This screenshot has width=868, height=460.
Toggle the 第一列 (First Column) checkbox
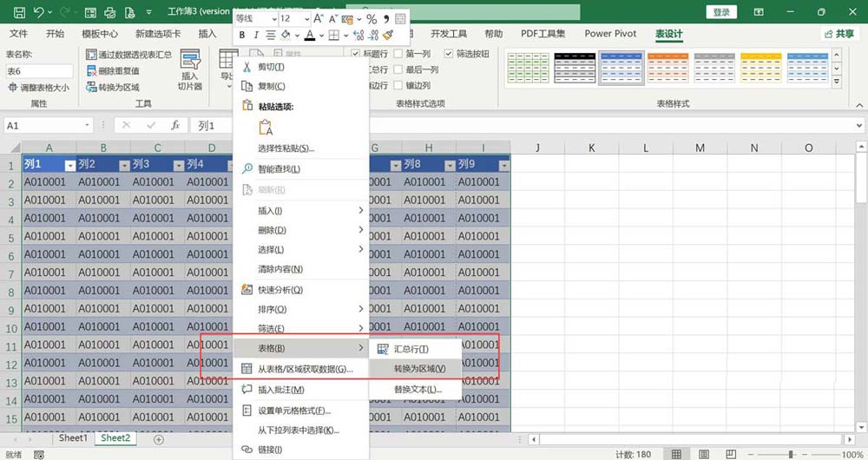coord(399,54)
